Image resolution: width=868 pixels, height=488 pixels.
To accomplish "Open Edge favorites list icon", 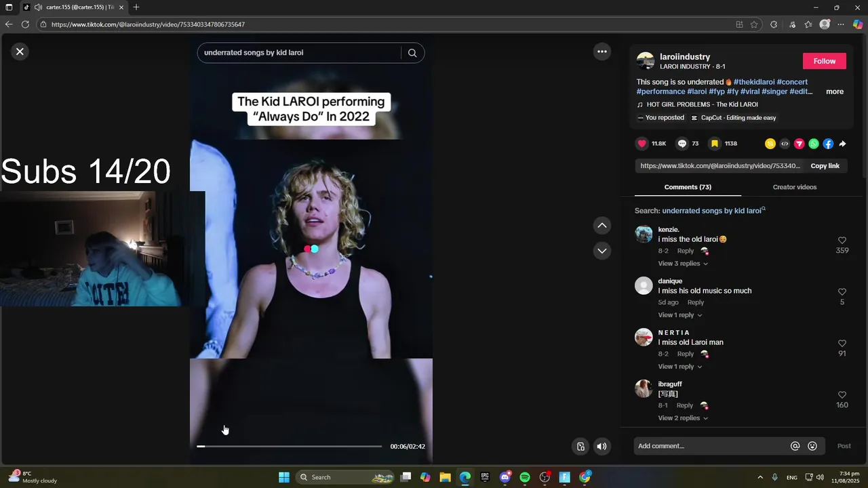I will tap(808, 24).
